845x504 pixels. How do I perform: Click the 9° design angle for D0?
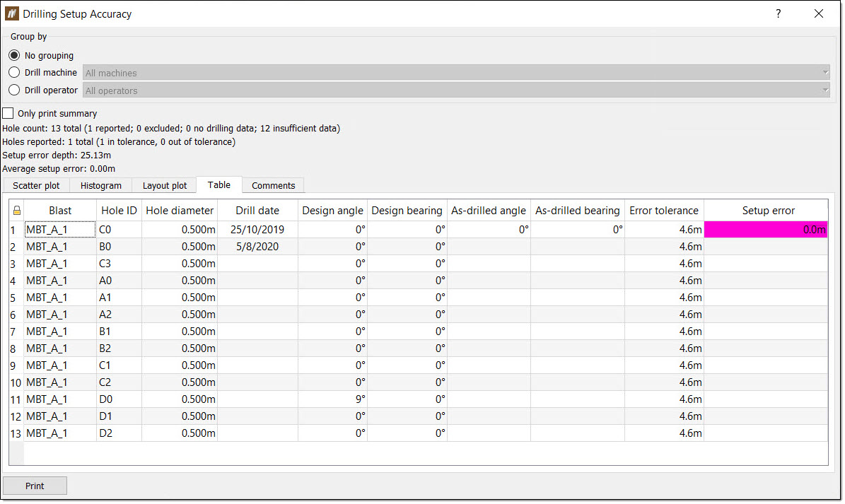332,399
